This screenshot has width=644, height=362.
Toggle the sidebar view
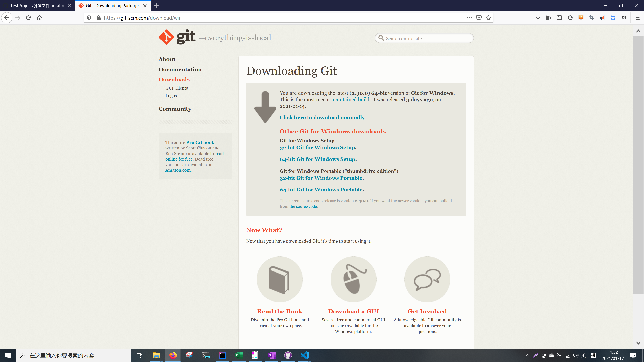(559, 18)
